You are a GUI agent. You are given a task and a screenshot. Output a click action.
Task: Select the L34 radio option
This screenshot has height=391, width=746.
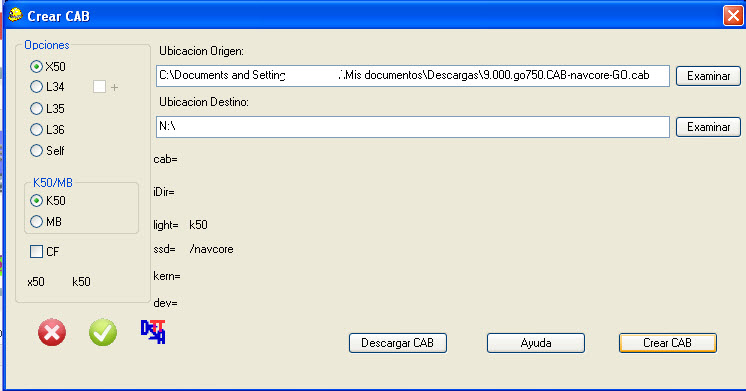[36, 87]
